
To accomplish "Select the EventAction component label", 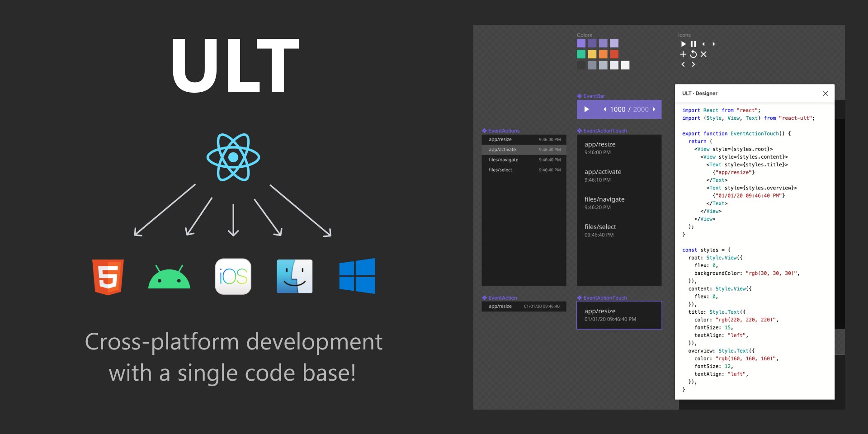I will [500, 298].
